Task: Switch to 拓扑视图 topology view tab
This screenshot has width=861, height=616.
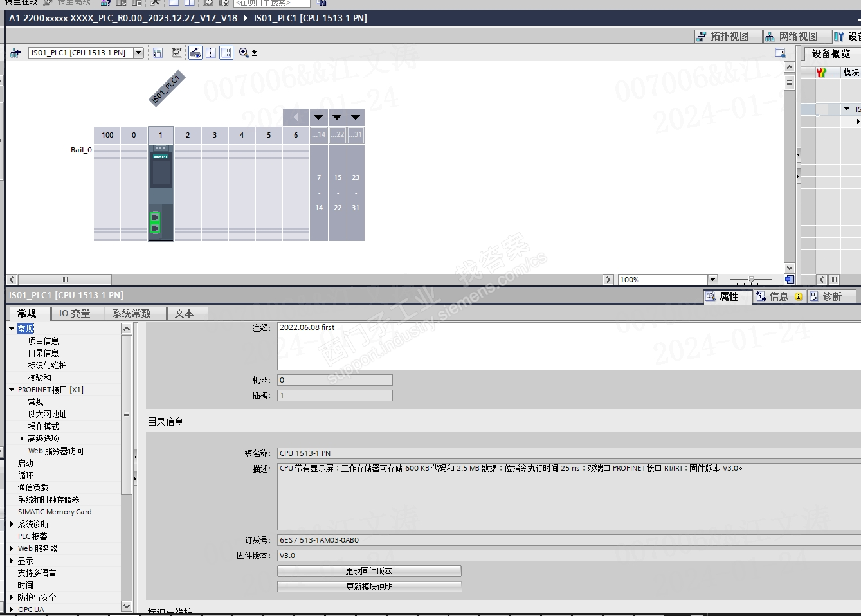Action: 729,37
